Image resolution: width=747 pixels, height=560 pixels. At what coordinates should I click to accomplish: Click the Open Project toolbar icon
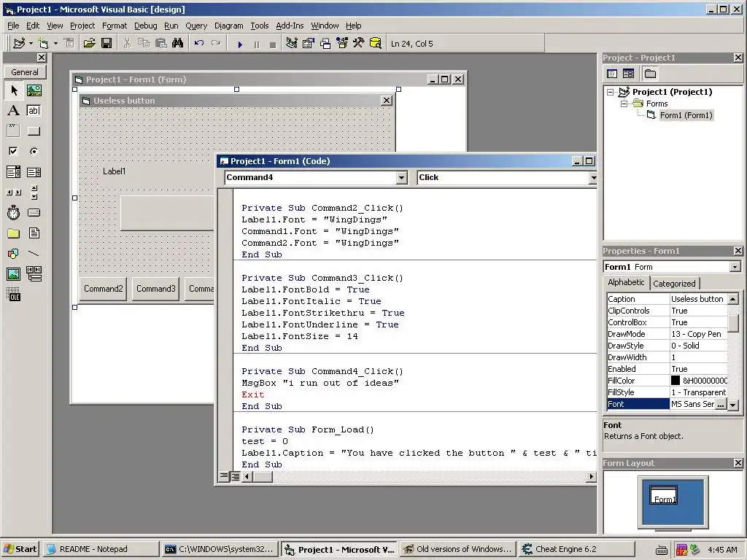(89, 44)
